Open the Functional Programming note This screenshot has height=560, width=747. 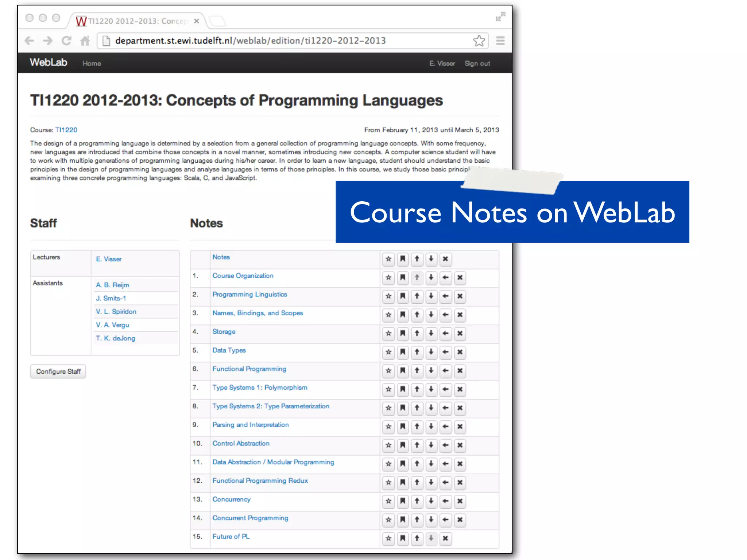pyautogui.click(x=249, y=369)
